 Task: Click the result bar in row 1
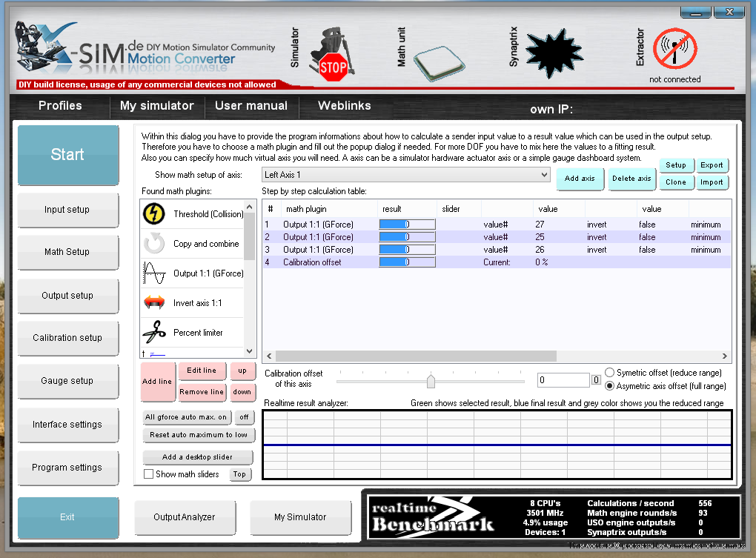point(408,225)
